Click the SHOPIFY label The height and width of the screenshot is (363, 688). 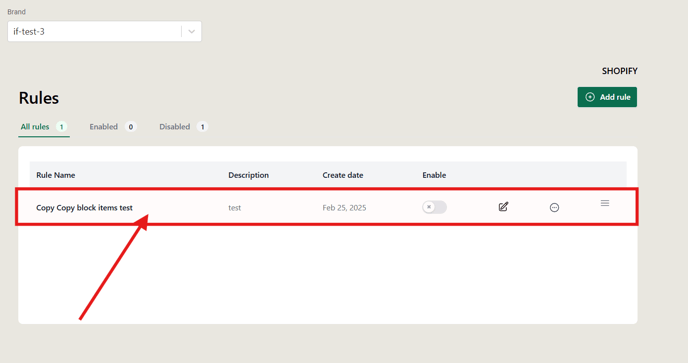620,71
